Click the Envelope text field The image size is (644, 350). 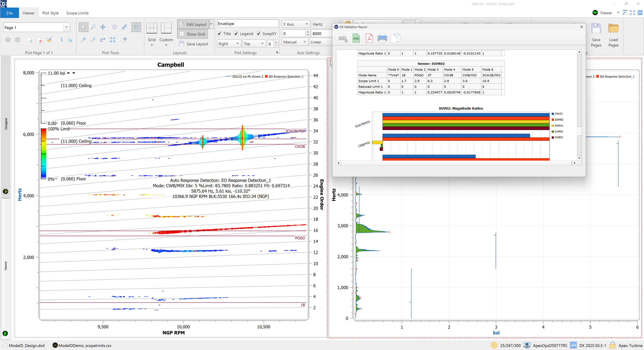coord(247,24)
